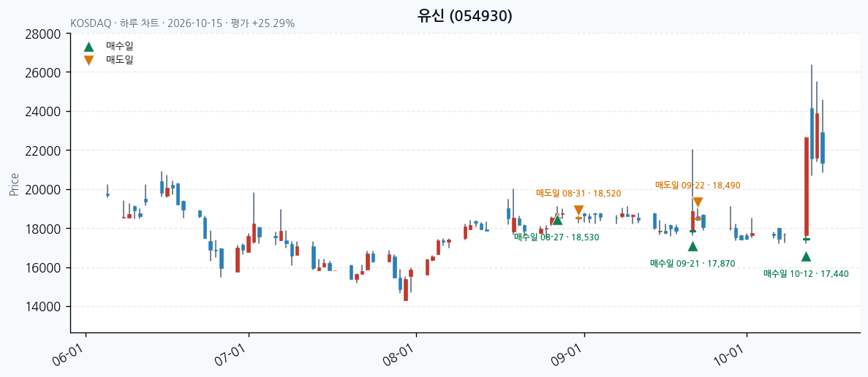Image resolution: width=868 pixels, height=377 pixels.
Task: Click the 26000 y-axis tick label
Action: (43, 72)
